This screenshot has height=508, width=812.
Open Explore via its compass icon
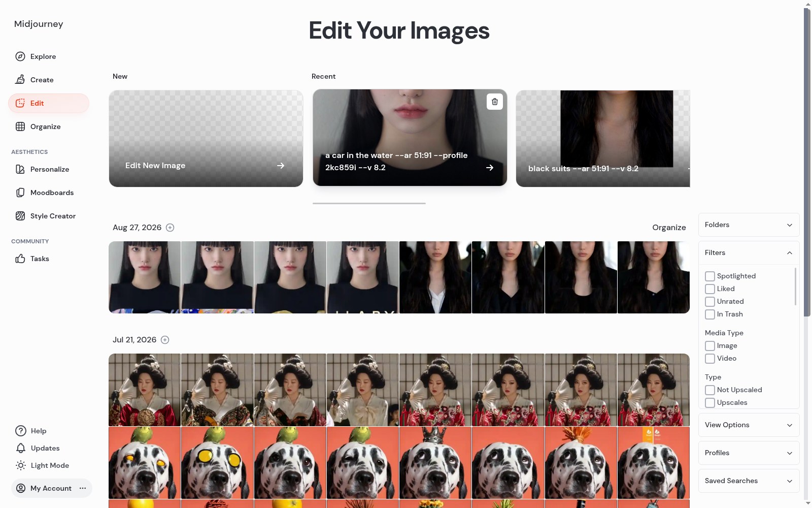(20, 56)
